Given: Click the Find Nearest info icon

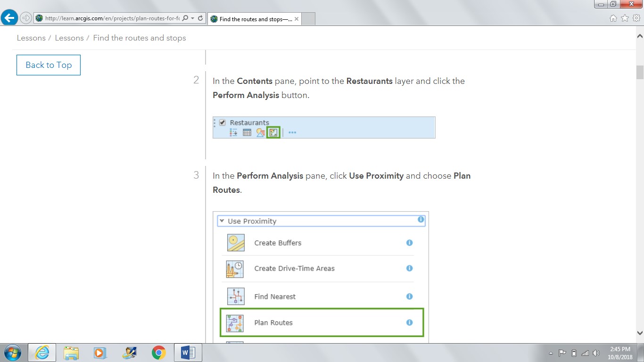Looking at the screenshot, I should coord(409,296).
